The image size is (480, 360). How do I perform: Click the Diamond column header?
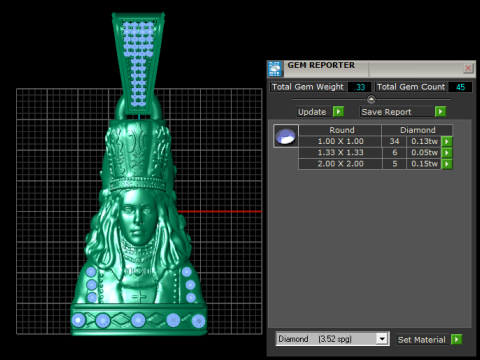point(417,130)
